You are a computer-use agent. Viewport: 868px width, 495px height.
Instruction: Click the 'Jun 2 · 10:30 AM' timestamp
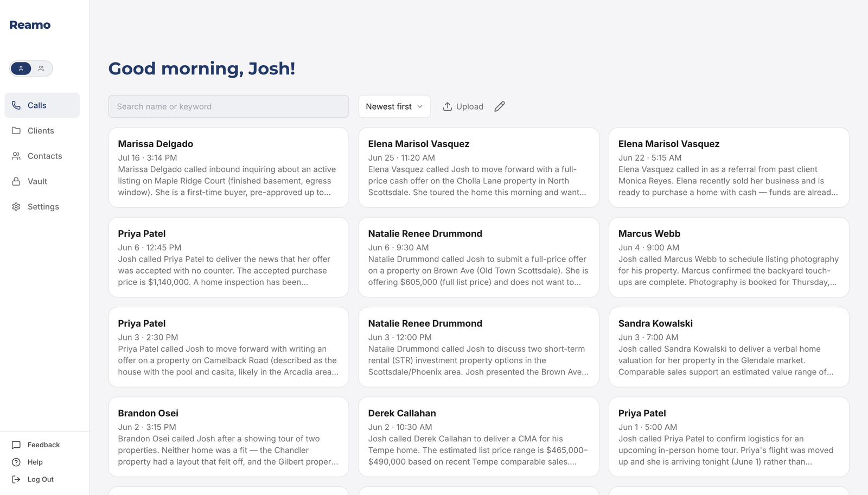tap(400, 427)
